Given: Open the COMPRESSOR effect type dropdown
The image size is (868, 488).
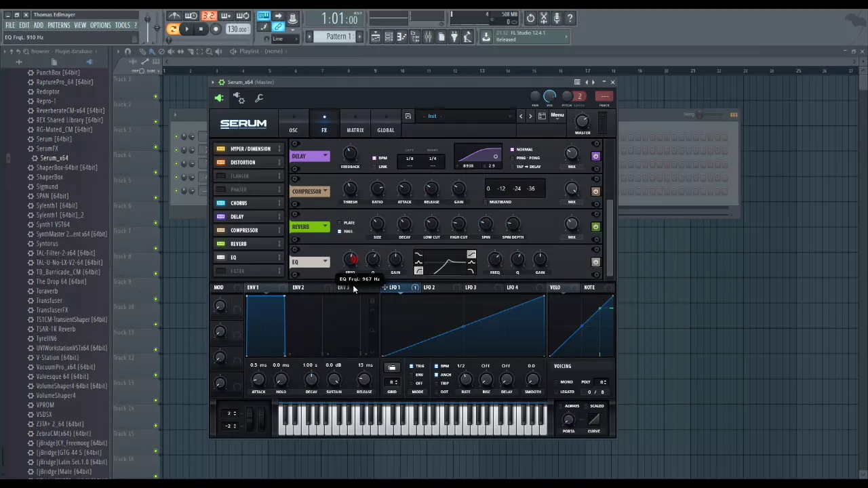Looking at the screenshot, I should pyautogui.click(x=310, y=192).
